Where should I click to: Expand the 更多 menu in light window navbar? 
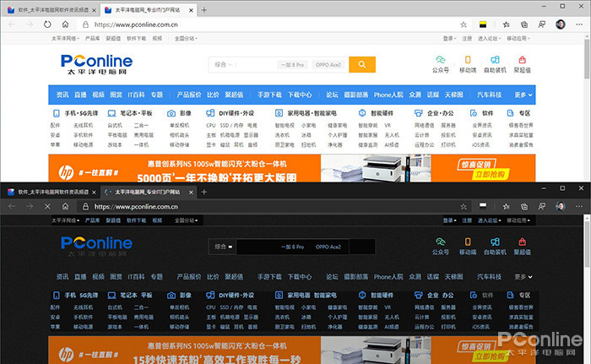tap(523, 95)
